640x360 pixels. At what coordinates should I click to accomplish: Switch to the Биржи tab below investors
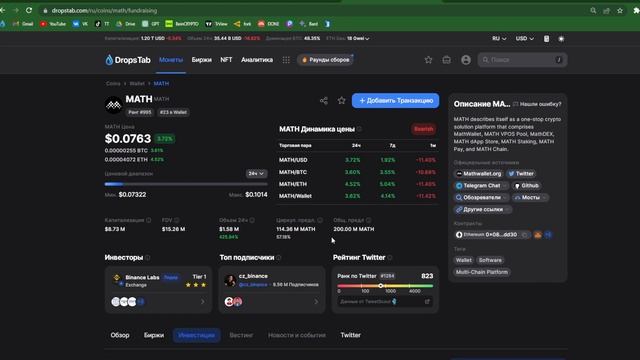point(154,335)
